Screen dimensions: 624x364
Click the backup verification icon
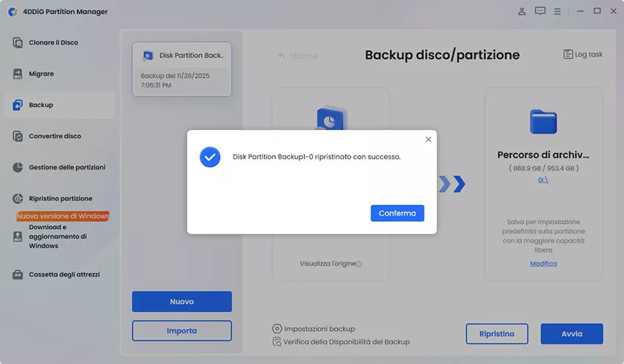(x=277, y=342)
